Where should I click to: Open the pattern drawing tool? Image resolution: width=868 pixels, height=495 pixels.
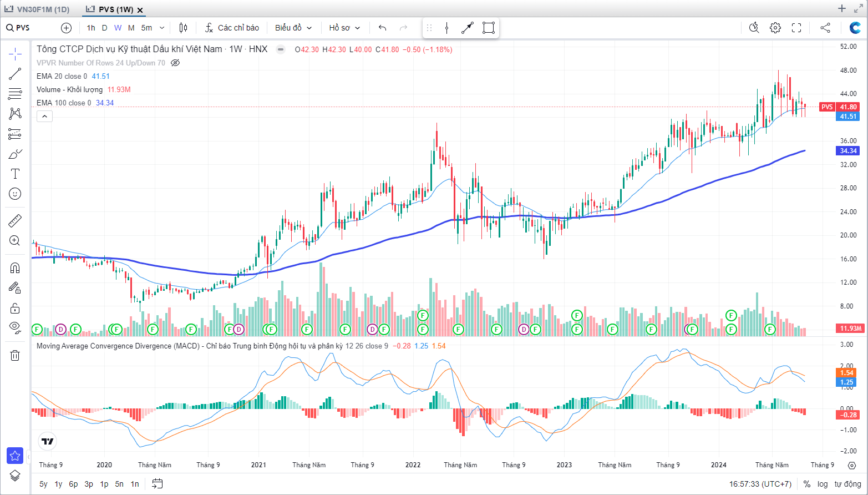pos(15,114)
